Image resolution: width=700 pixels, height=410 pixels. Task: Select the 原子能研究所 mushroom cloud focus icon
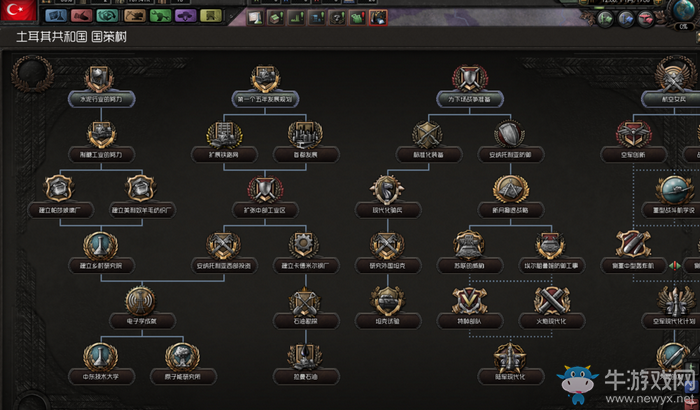pyautogui.click(x=183, y=356)
